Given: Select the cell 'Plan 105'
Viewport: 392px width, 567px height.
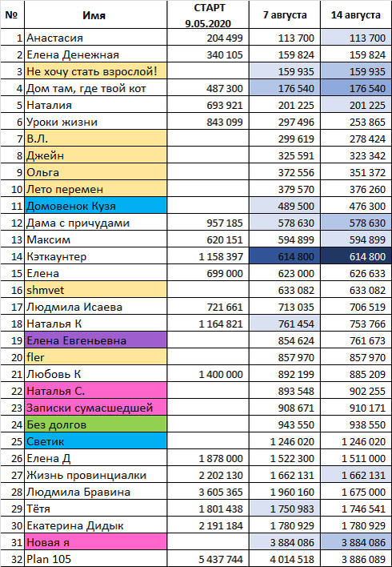Looking at the screenshot, I should pyautogui.click(x=95, y=559).
